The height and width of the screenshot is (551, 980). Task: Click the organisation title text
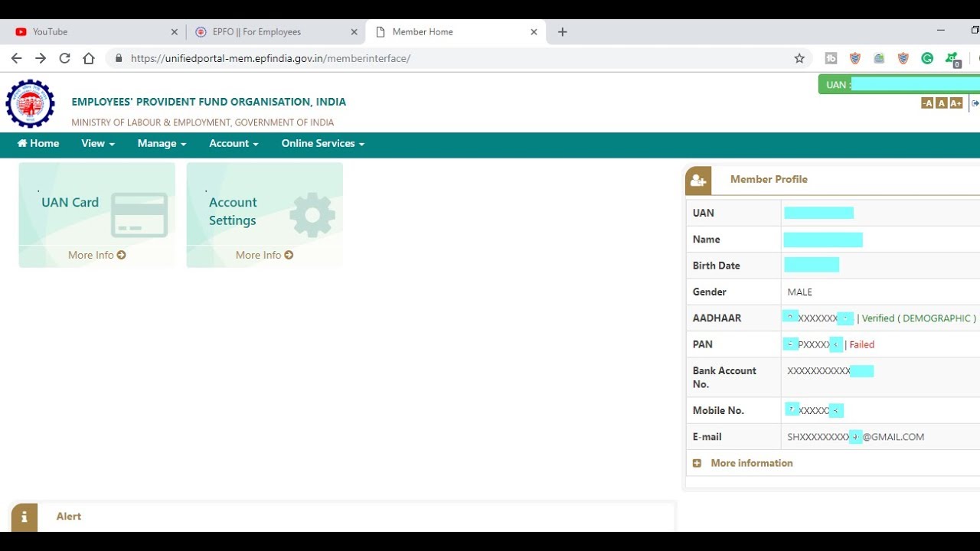click(x=208, y=102)
